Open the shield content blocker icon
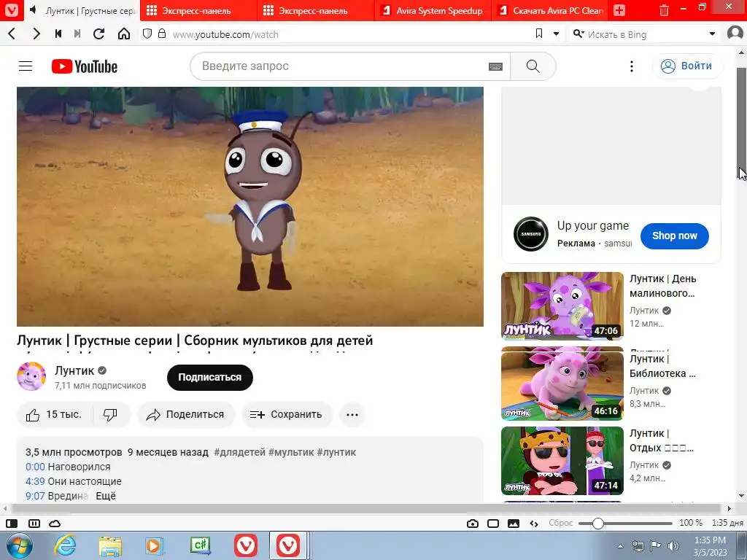Image resolution: width=747 pixels, height=560 pixels. pos(147,34)
